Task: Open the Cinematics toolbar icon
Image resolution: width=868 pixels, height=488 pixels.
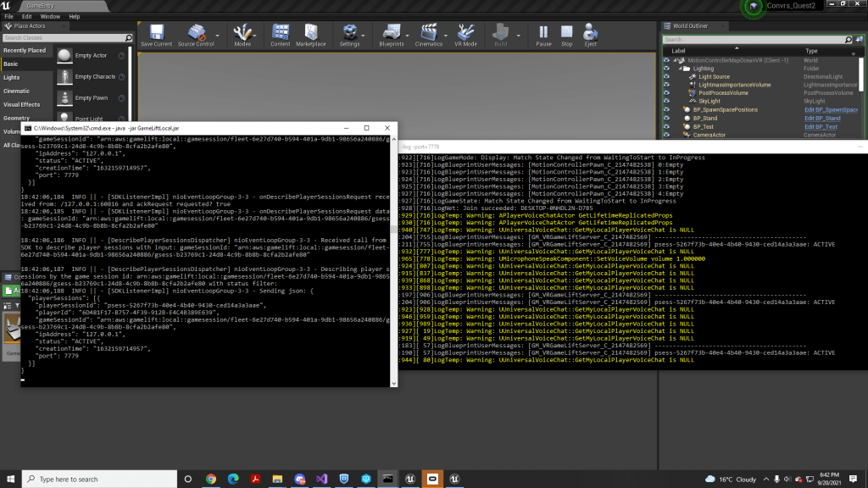Action: tap(429, 34)
